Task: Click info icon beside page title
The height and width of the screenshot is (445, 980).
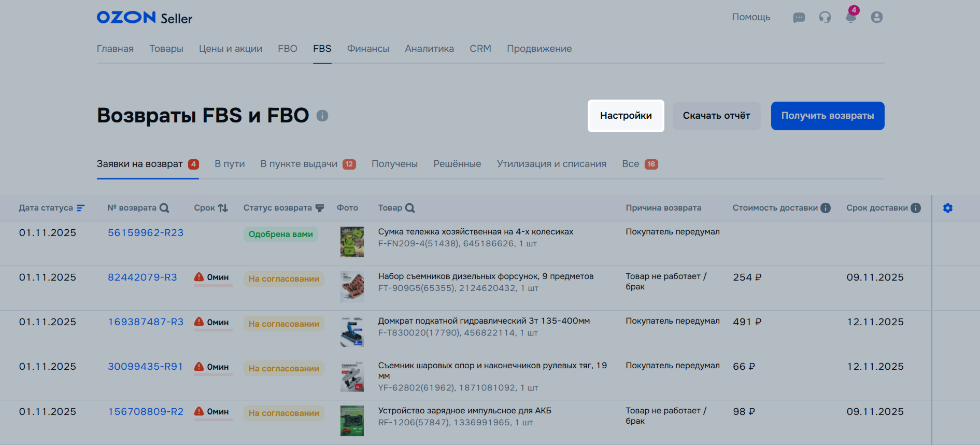Action: coord(322,116)
